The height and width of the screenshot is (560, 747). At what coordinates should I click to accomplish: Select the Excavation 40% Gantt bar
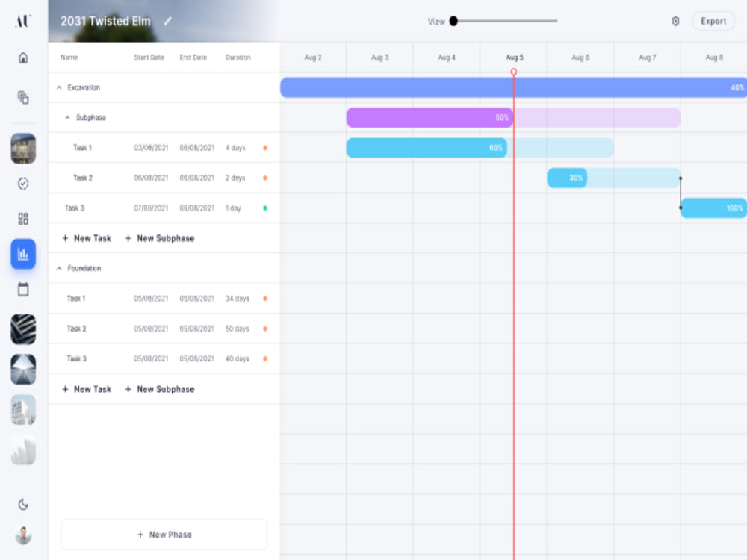(513, 87)
